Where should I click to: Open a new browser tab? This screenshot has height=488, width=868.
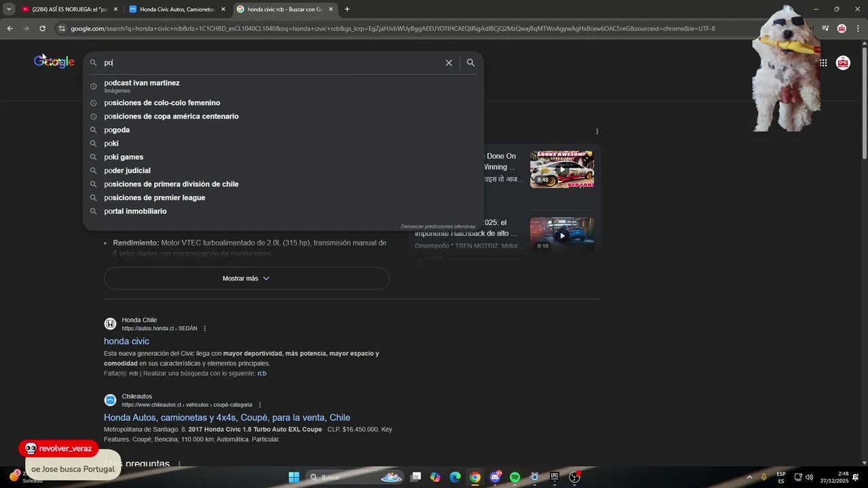347,9
